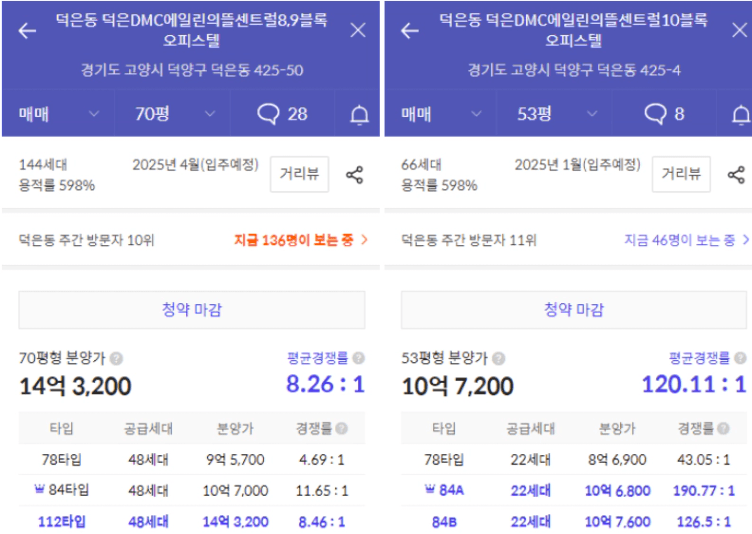Click price 14억 3,200 headline
Viewport: 752px width, 534px height.
click(75, 386)
